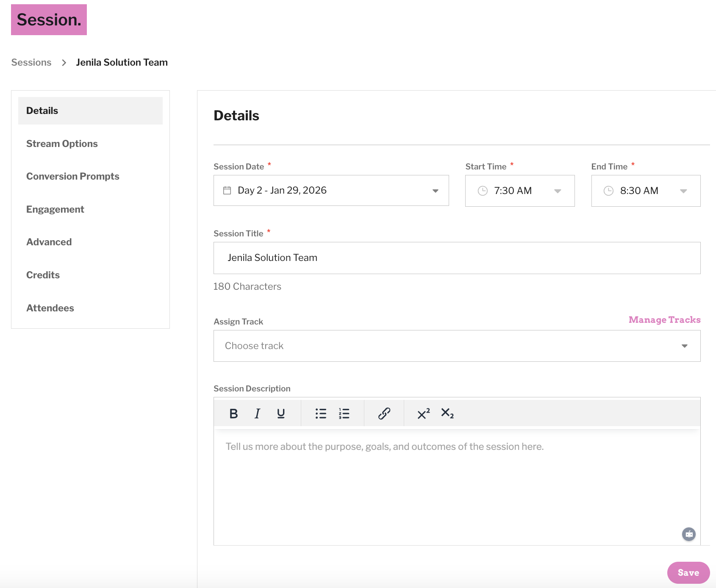
Task: Click the 180 Characters counter text
Action: (247, 287)
